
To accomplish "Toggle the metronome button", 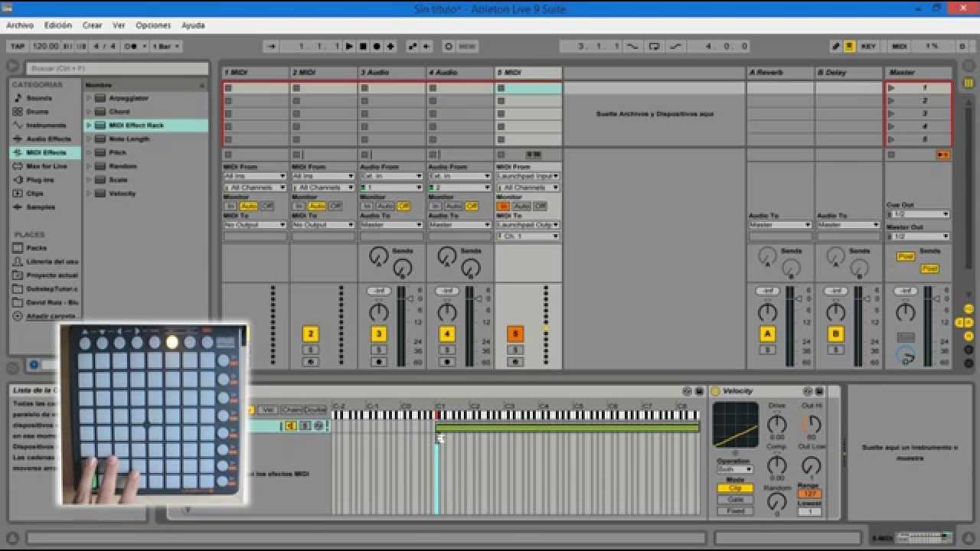I will [x=132, y=46].
